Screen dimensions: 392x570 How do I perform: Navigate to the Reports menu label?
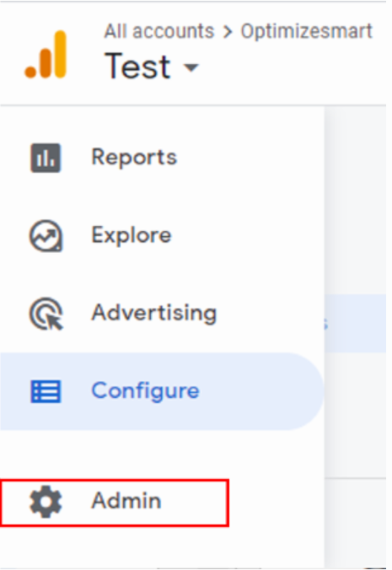click(134, 158)
